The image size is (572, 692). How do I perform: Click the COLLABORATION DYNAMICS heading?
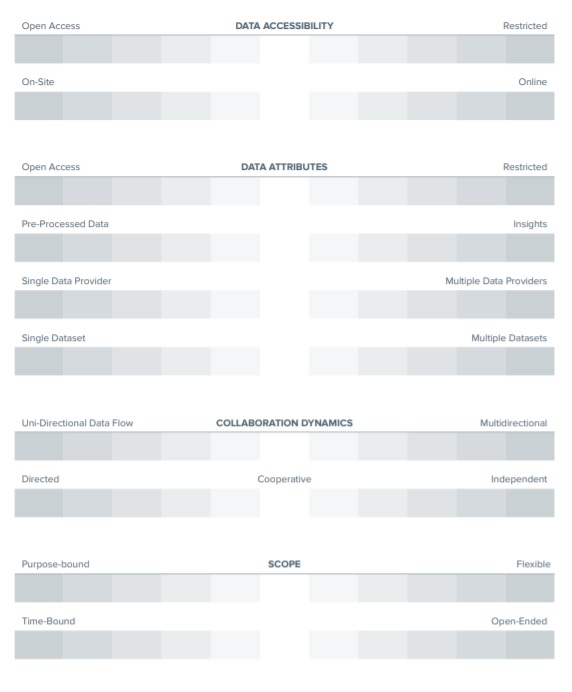point(284,423)
